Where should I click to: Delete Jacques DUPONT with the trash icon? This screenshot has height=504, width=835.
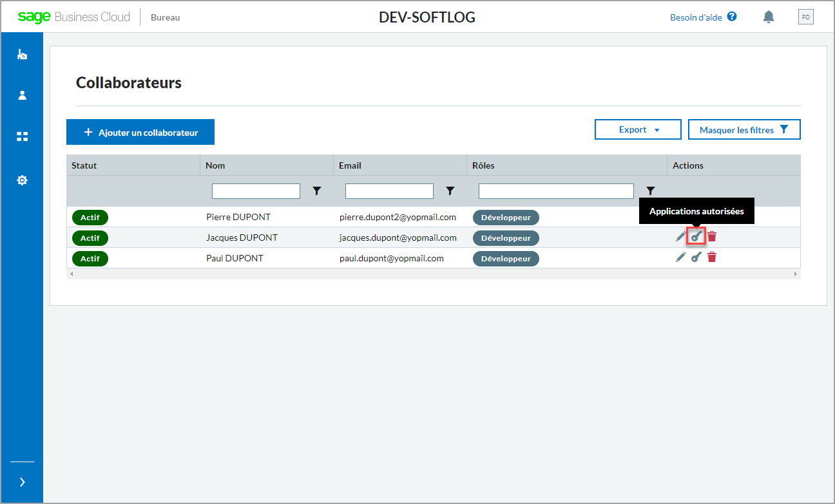tap(712, 237)
